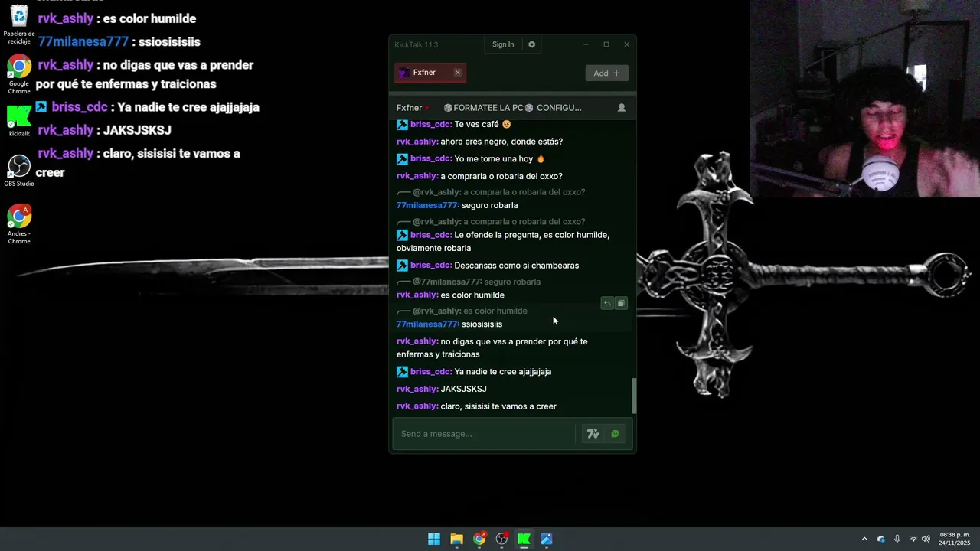980x551 pixels.
Task: Open File Explorer from taskbar
Action: (456, 539)
